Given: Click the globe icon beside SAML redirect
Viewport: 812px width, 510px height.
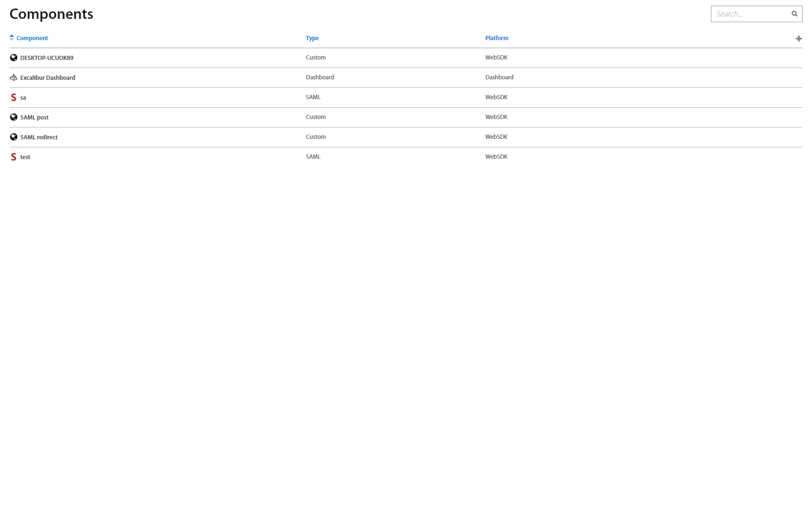Looking at the screenshot, I should 14,137.
